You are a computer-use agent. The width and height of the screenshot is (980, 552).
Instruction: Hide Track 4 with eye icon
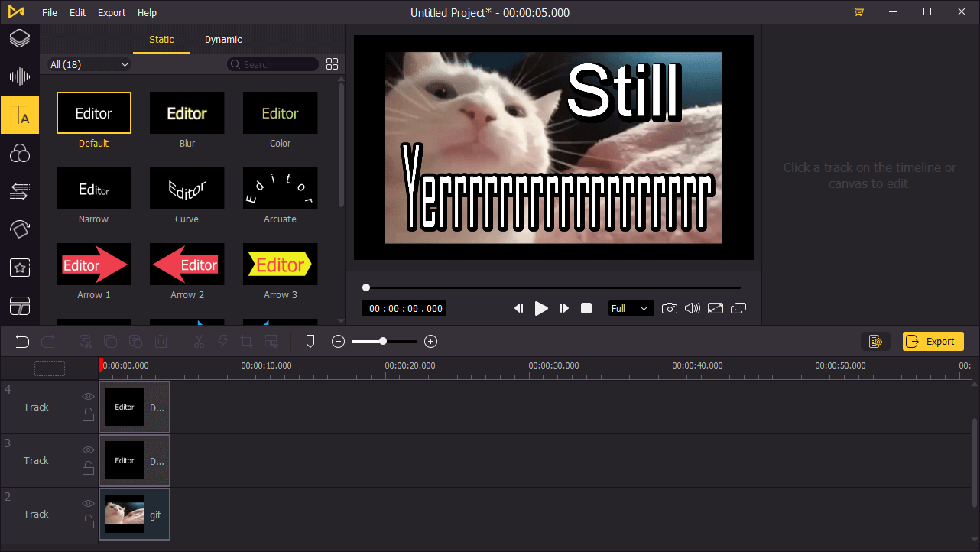click(89, 396)
